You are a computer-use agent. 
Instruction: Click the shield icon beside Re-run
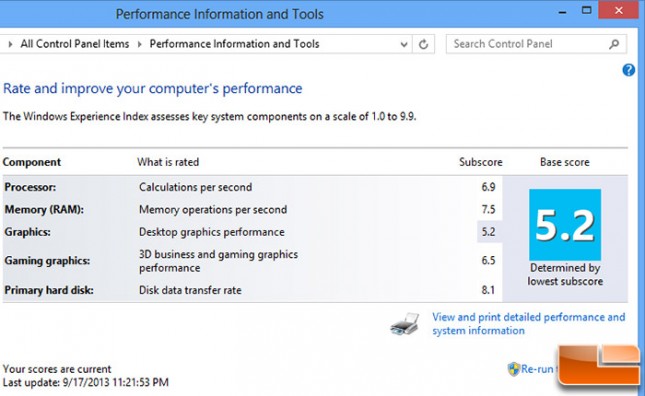point(513,369)
